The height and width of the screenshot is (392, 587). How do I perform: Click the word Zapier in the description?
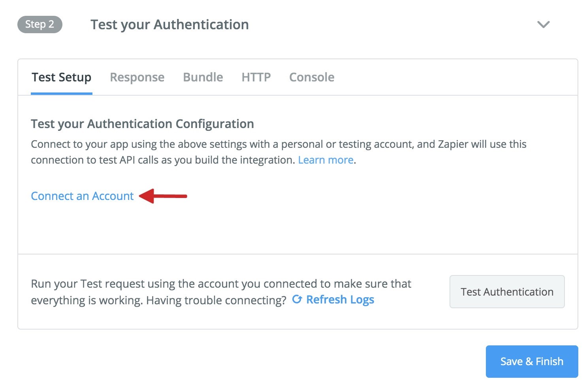click(x=453, y=144)
